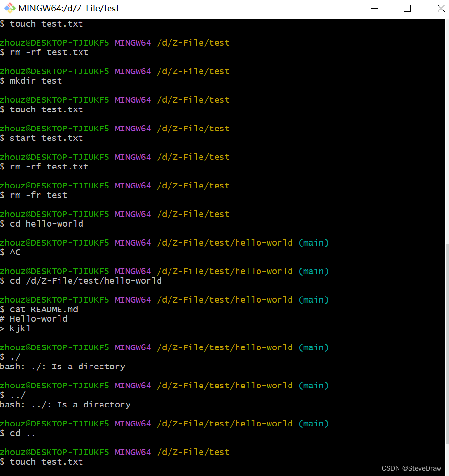Click the error 'bash: ./: Is a directory'
Viewport: 449px width, 476px height.
point(62,366)
